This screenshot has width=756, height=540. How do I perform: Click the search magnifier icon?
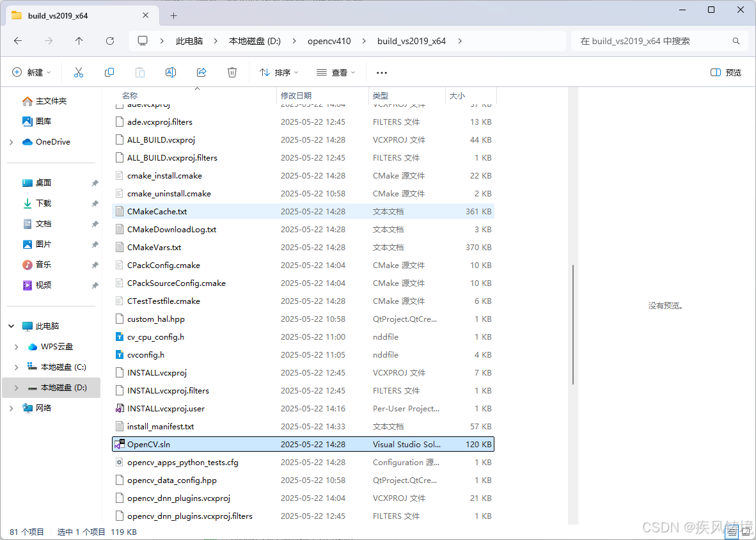(x=736, y=41)
